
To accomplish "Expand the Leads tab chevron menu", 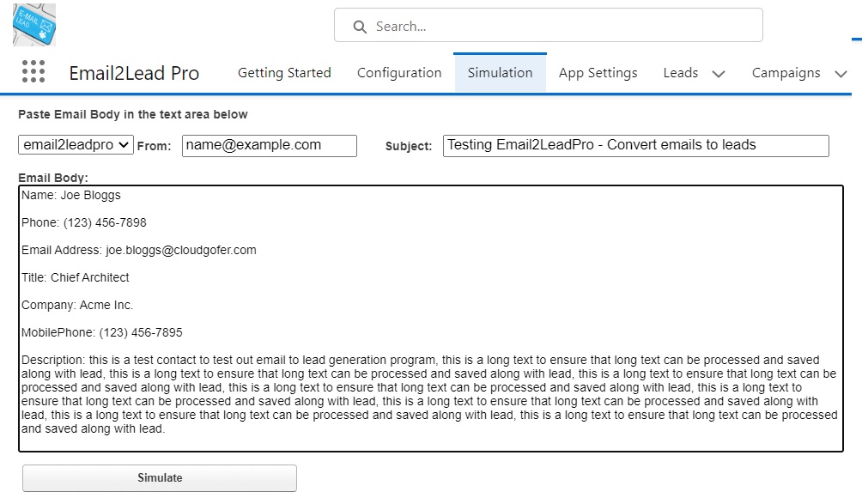I will (x=719, y=74).
